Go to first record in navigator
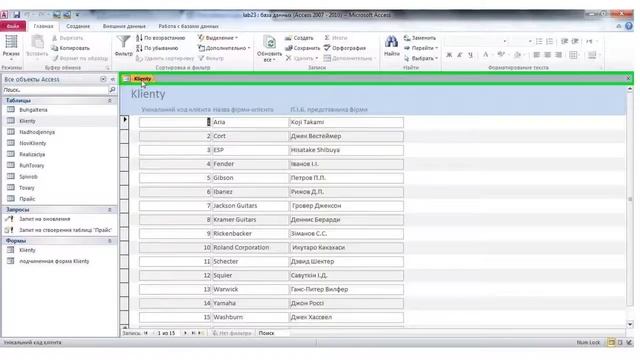Screen dimensions: 640x360 tap(146, 333)
